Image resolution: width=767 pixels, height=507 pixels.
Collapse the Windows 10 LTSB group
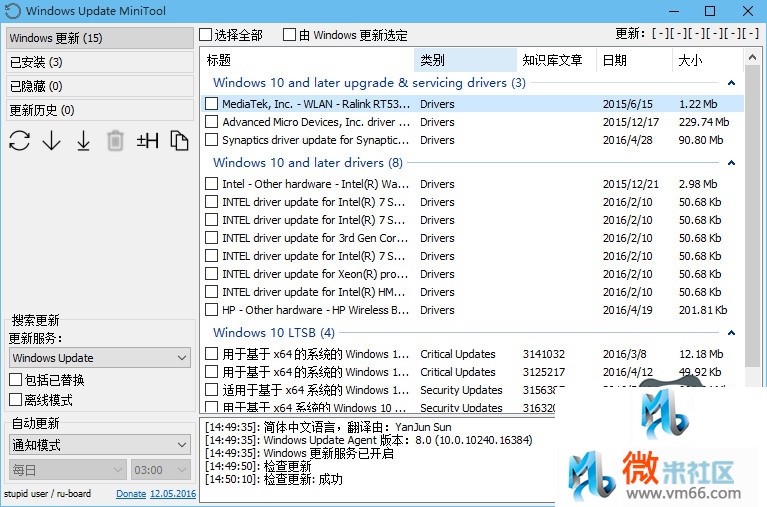(x=731, y=333)
